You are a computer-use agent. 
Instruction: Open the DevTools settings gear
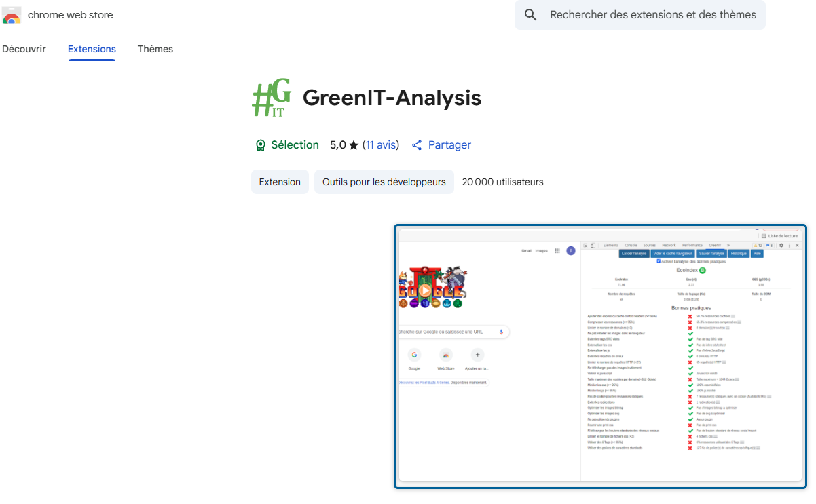pos(780,245)
